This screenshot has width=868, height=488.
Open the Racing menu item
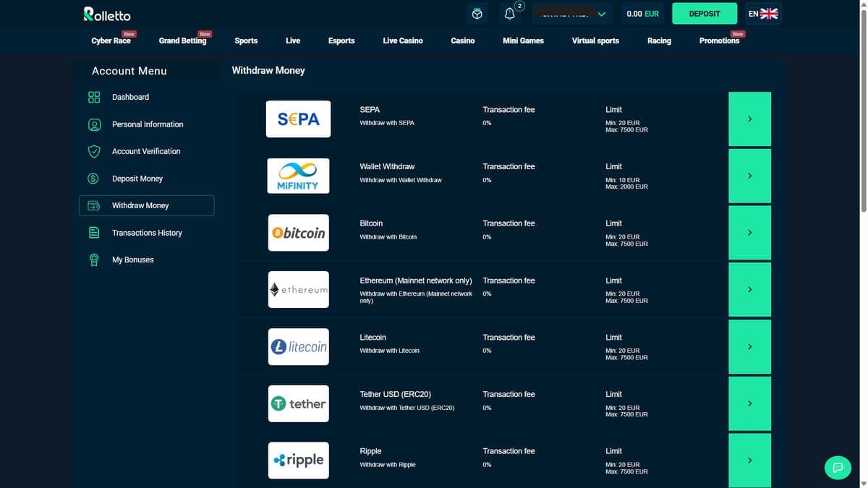pyautogui.click(x=659, y=40)
